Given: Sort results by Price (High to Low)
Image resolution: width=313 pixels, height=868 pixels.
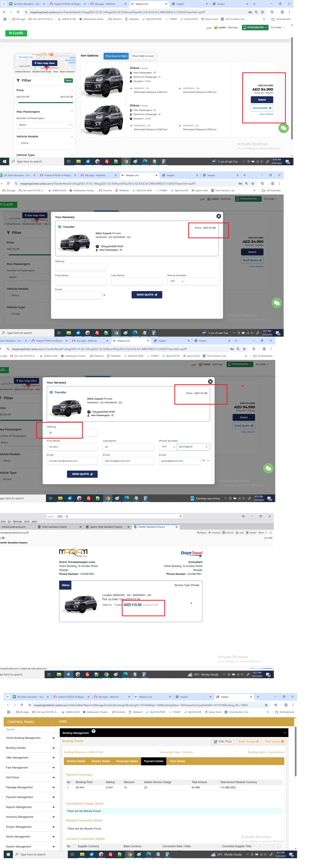Looking at the screenshot, I should pyautogui.click(x=143, y=56).
